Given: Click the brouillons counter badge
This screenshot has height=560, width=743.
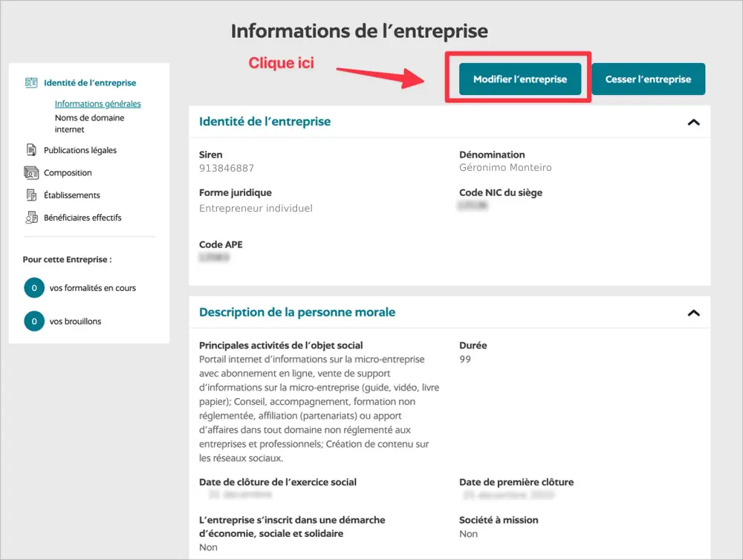Looking at the screenshot, I should pos(34,322).
